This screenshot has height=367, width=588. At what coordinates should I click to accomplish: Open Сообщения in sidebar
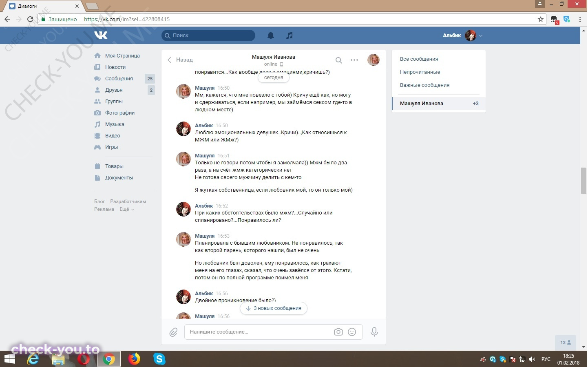[x=119, y=79]
